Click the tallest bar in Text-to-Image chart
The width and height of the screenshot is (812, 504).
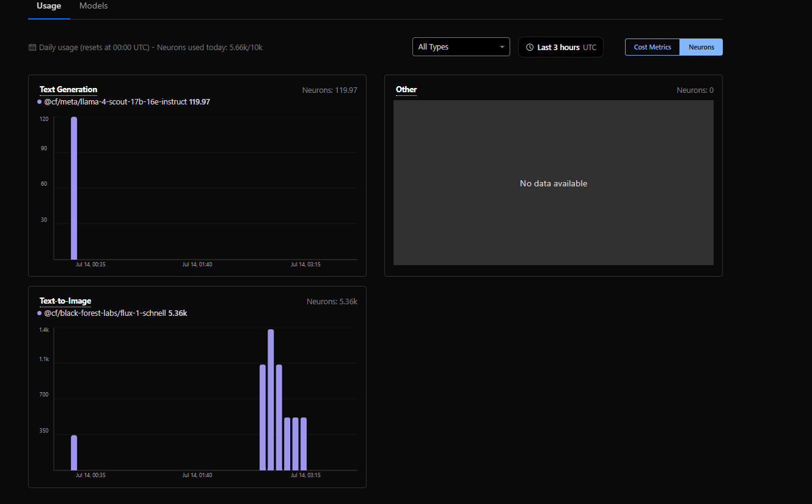coord(271,400)
